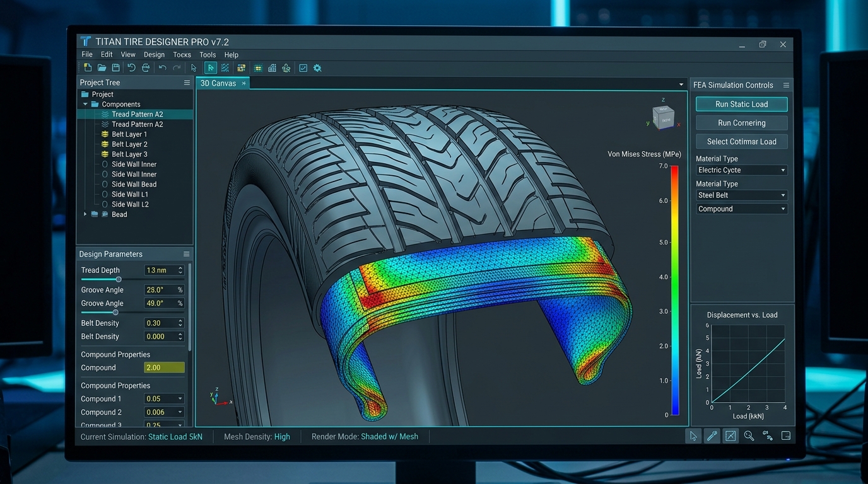The width and height of the screenshot is (868, 484).
Task: Open the Project Tree panel menu icon
Action: pyautogui.click(x=187, y=83)
